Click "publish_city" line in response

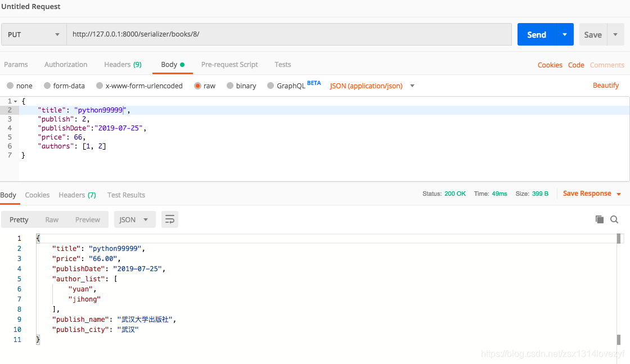click(x=95, y=330)
